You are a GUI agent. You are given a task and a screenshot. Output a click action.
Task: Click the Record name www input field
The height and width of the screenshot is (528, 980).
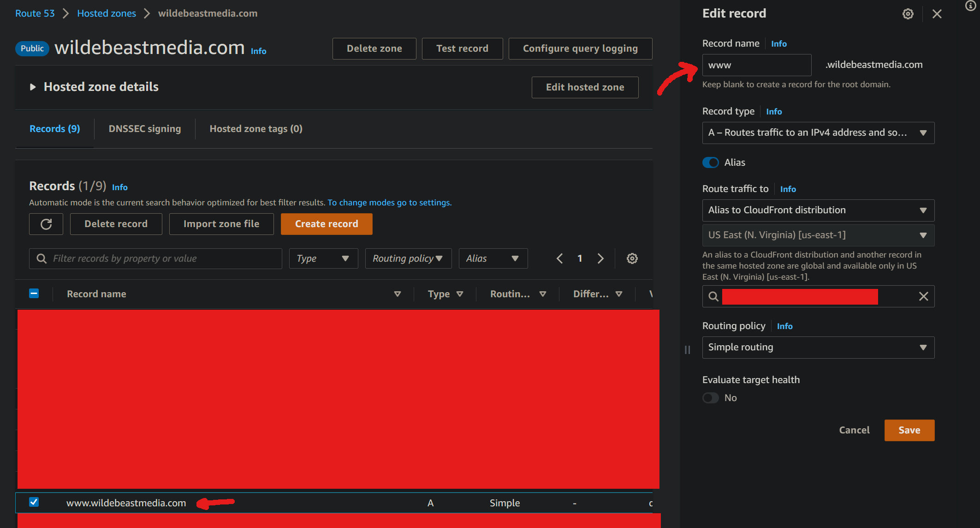756,65
